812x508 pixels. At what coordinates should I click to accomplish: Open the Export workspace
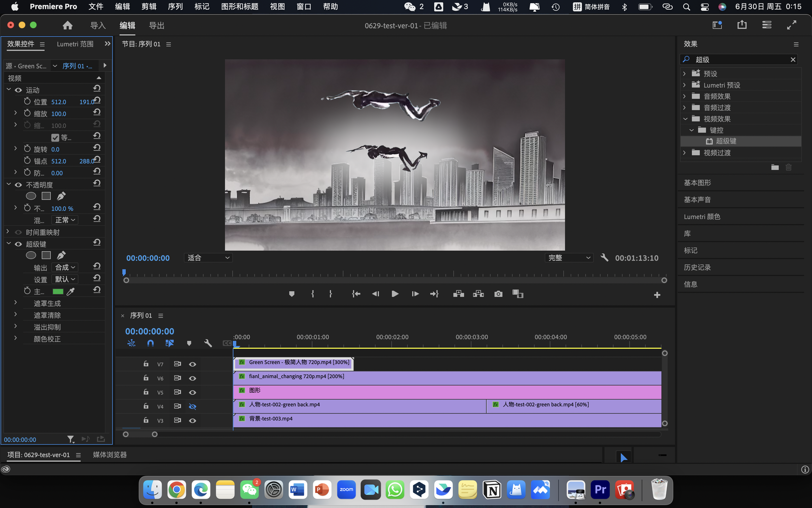(x=157, y=26)
